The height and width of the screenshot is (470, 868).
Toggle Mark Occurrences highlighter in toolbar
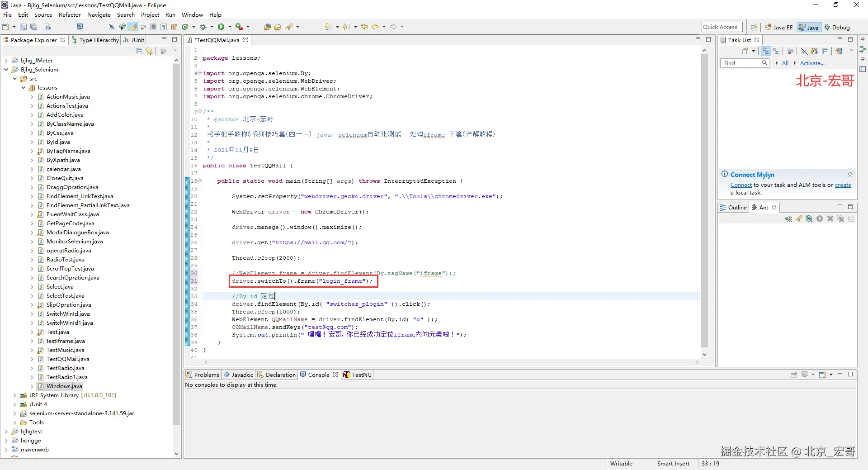[133, 27]
